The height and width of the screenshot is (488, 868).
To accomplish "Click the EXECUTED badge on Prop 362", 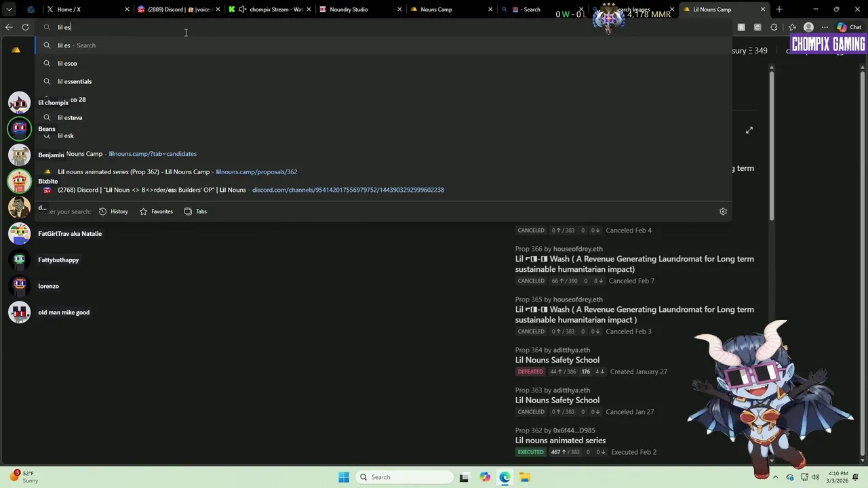I will [x=530, y=452].
